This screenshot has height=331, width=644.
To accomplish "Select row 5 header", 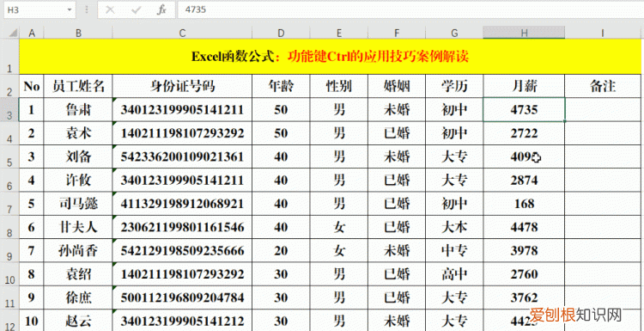I will pos(9,156).
